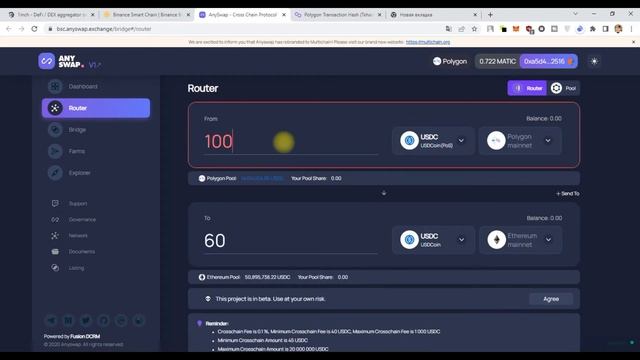Click the browser address bar

(x=245, y=29)
